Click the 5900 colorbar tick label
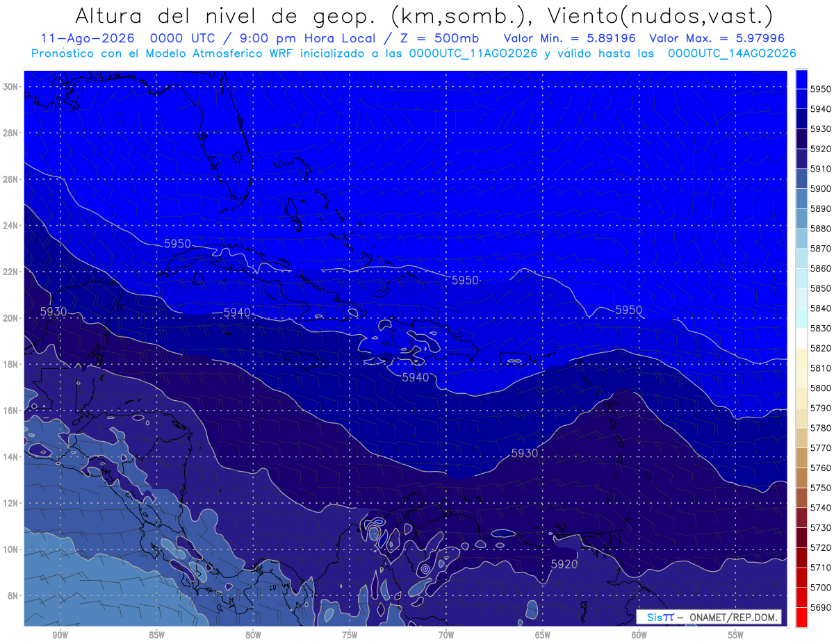The height and width of the screenshot is (644, 834). click(821, 189)
